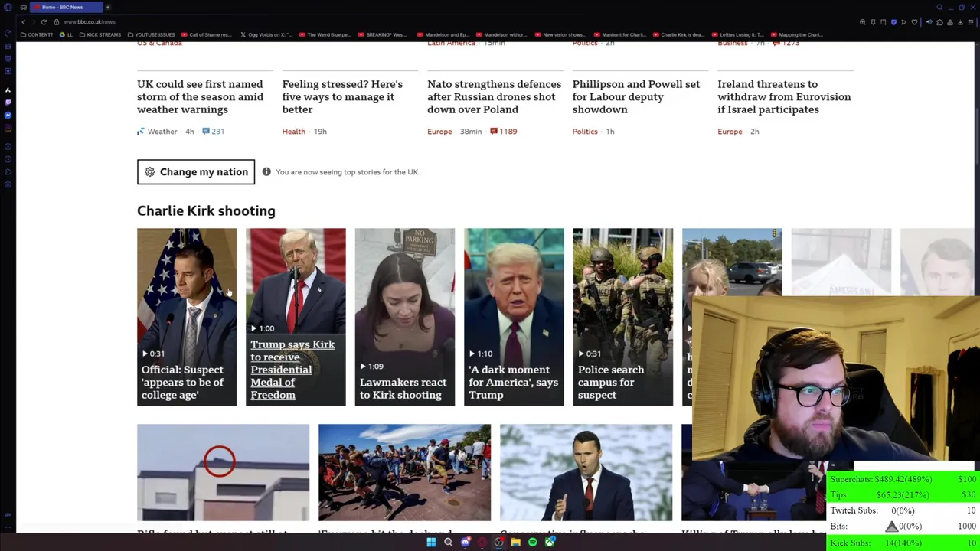Open Messenger in the sidebar
The height and width of the screenshot is (551, 980).
coord(8,115)
